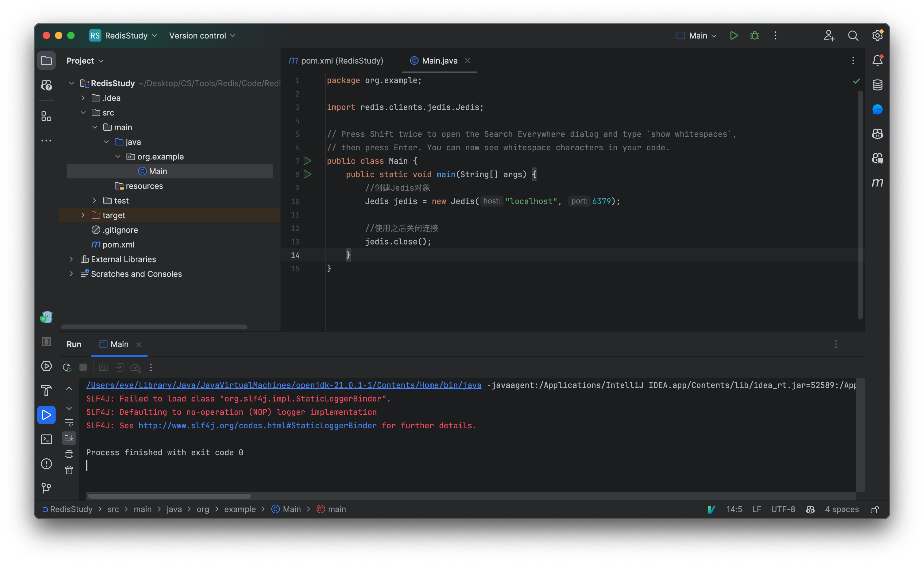Open the Database tool window icon

[877, 85]
